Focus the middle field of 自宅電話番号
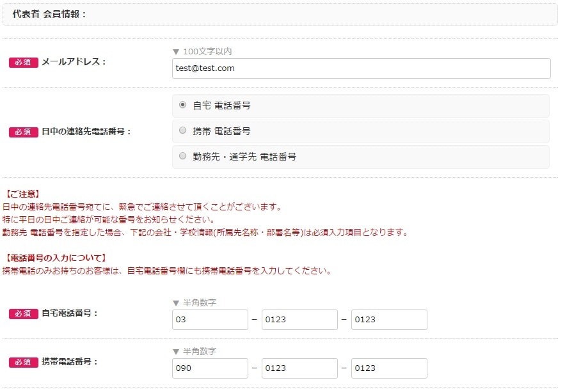This screenshot has width=565, height=392. [x=299, y=320]
